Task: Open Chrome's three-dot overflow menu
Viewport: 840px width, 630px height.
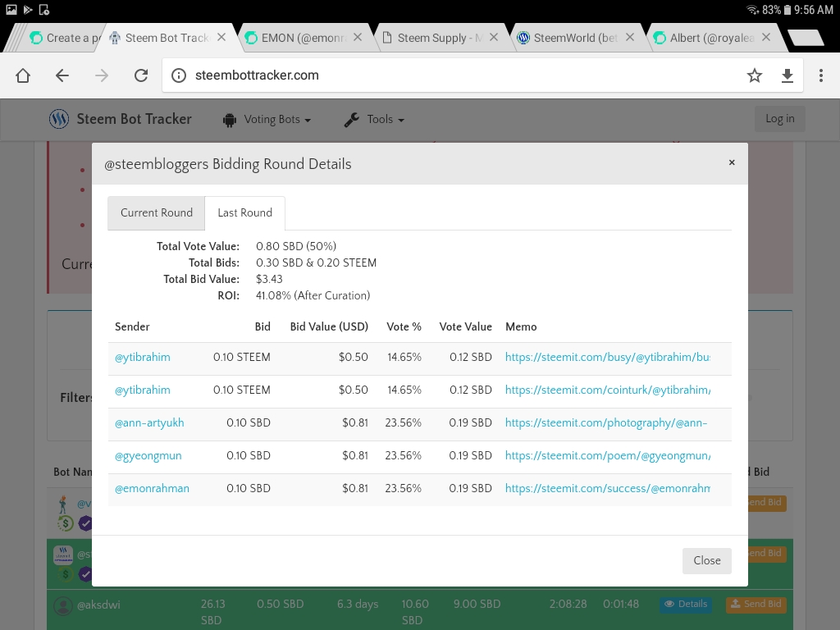Action: pyautogui.click(x=820, y=75)
